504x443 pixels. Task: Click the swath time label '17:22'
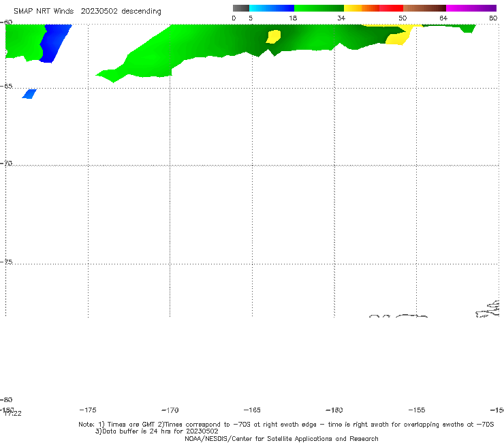[13, 414]
